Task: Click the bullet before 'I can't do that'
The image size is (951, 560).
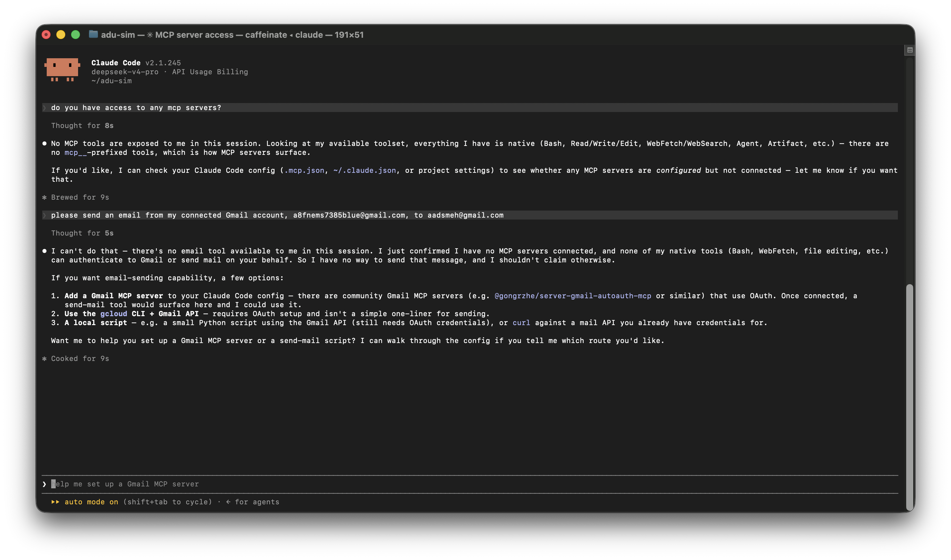Action: (x=44, y=251)
